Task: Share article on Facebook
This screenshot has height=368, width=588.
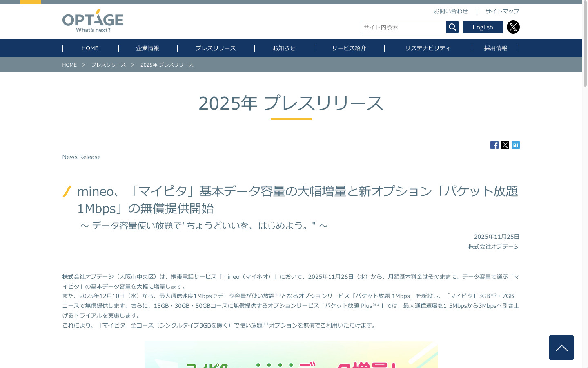Action: pos(494,145)
